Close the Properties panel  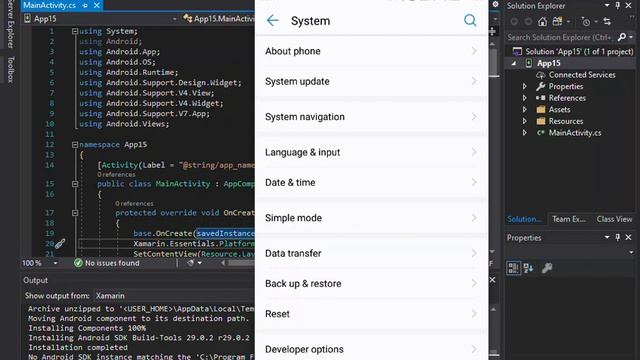pyautogui.click(x=629, y=238)
